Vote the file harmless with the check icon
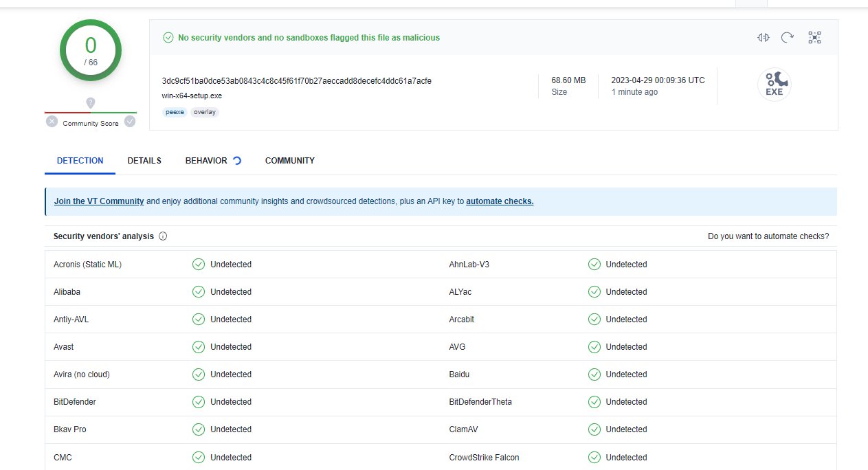868x470 pixels. point(130,121)
